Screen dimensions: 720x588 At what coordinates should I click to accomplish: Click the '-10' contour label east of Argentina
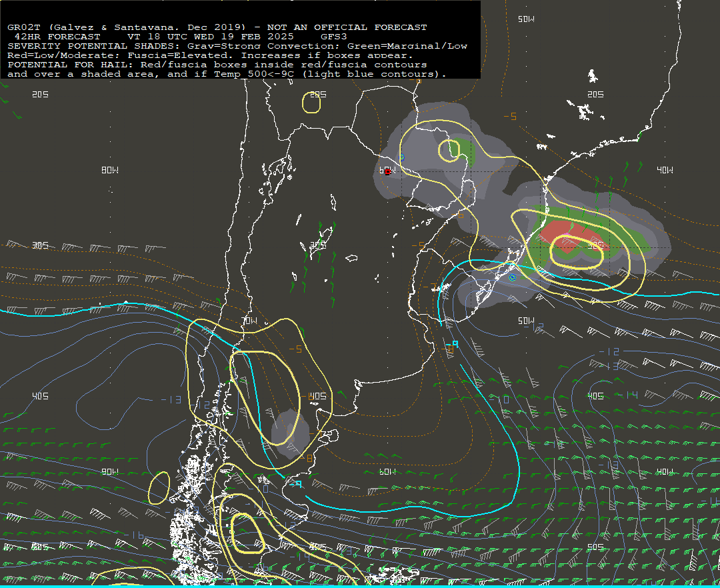pyautogui.click(x=499, y=399)
